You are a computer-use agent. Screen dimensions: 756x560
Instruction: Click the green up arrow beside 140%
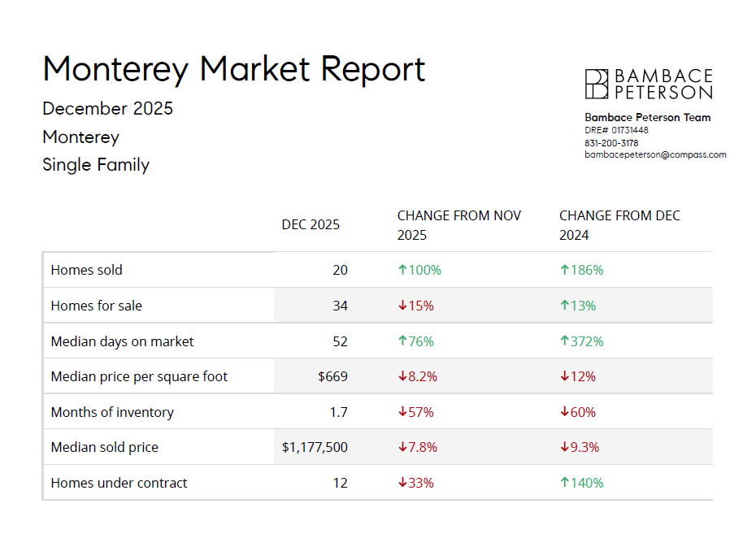click(x=564, y=484)
